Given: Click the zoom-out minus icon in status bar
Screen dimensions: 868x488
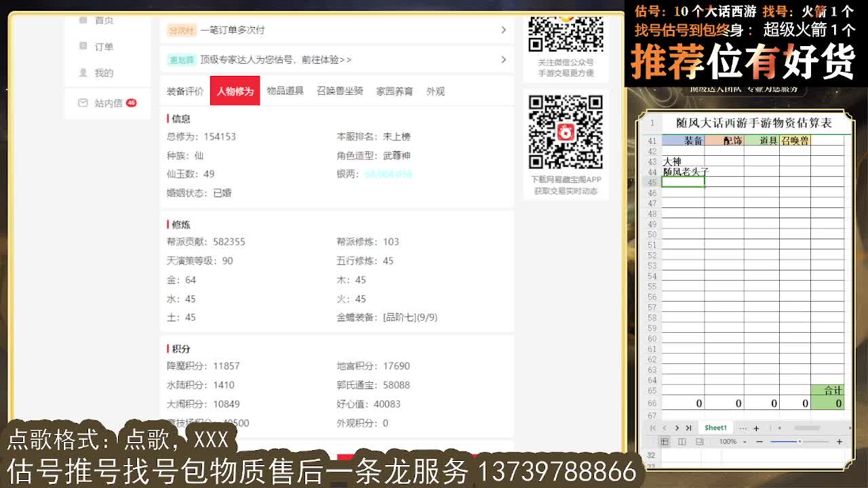Looking at the screenshot, I should click(759, 441).
